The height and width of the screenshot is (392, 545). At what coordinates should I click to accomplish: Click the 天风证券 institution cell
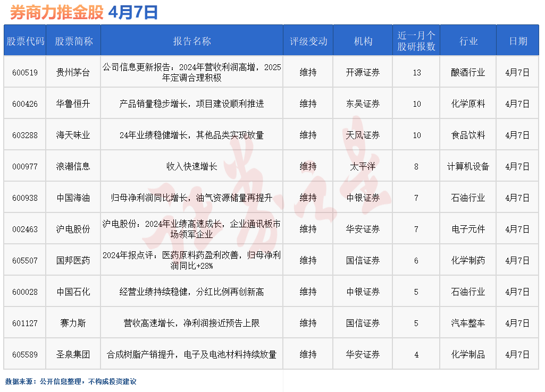(362, 134)
